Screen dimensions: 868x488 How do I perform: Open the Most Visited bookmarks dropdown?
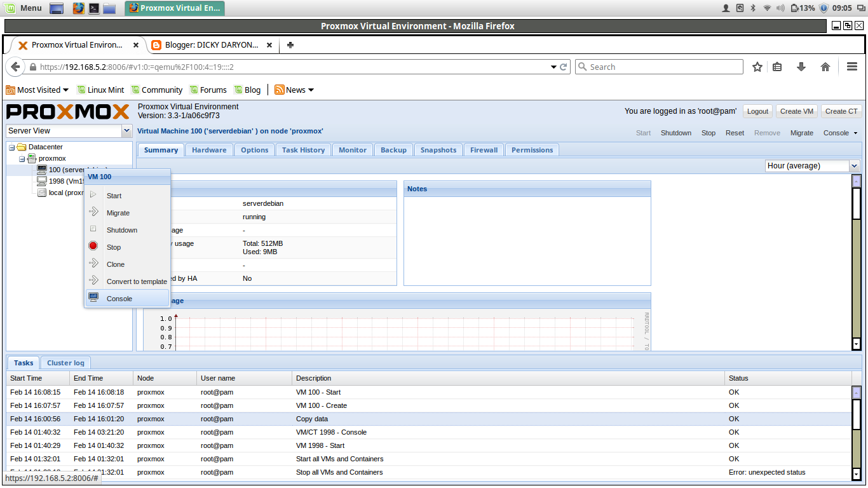[37, 90]
